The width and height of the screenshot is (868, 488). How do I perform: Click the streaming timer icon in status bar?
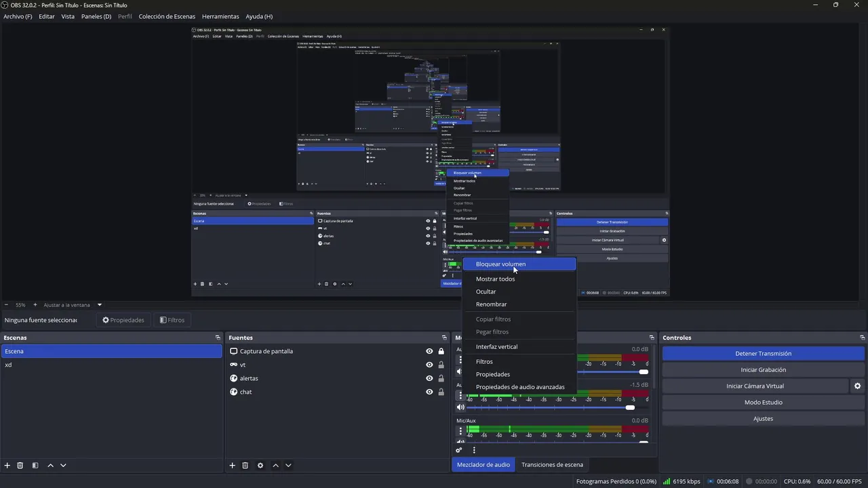click(x=711, y=481)
